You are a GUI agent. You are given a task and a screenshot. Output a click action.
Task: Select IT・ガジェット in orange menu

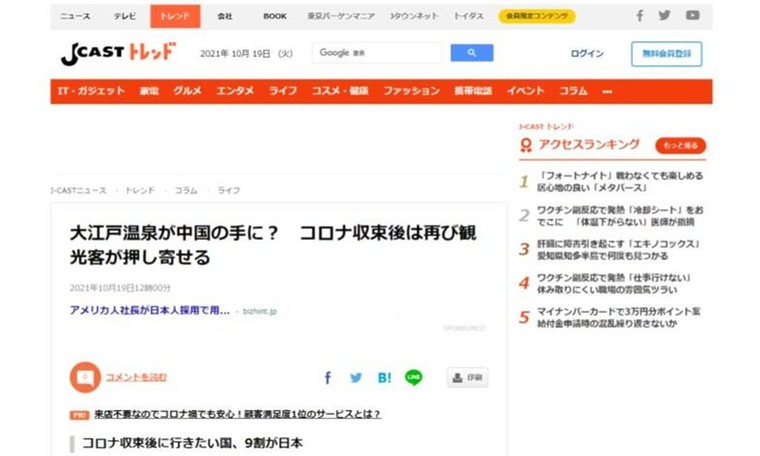[x=91, y=91]
